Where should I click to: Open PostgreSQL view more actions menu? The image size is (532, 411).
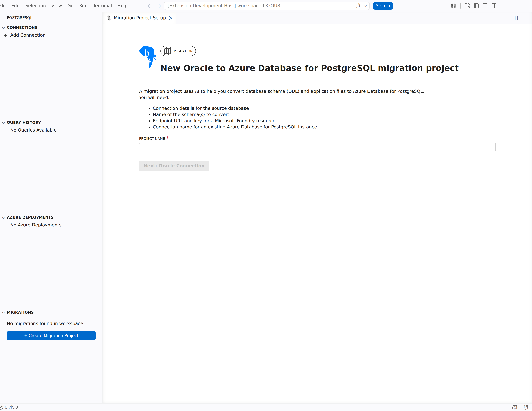94,18
